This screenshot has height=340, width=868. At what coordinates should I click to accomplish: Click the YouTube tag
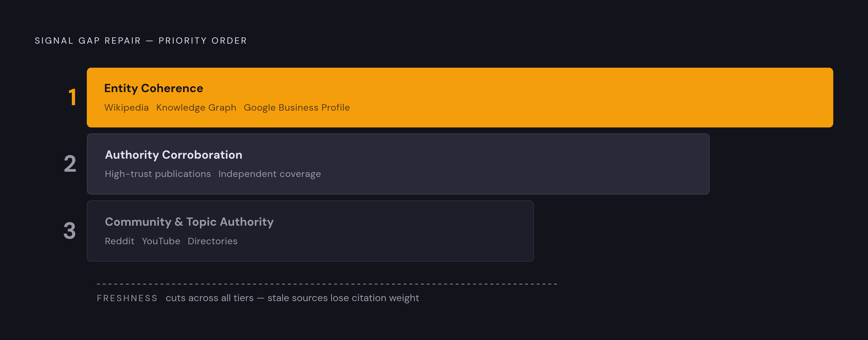click(x=161, y=241)
